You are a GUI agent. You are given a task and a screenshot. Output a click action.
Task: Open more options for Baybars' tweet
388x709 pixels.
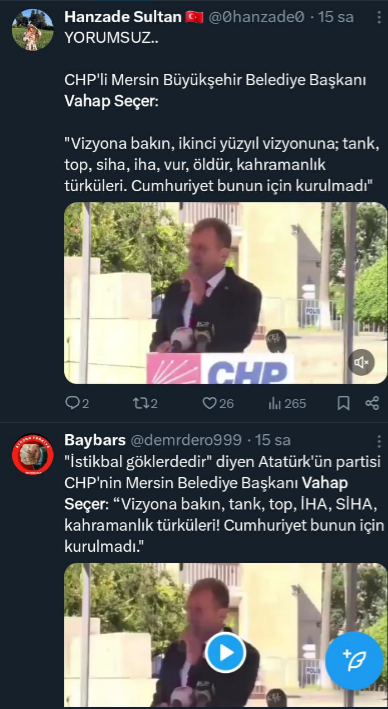(379, 441)
